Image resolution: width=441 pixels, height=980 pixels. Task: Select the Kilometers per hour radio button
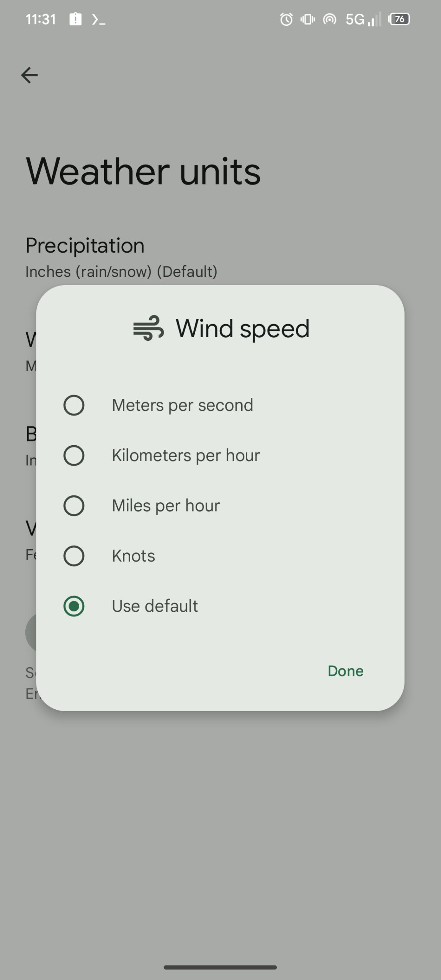(x=74, y=455)
